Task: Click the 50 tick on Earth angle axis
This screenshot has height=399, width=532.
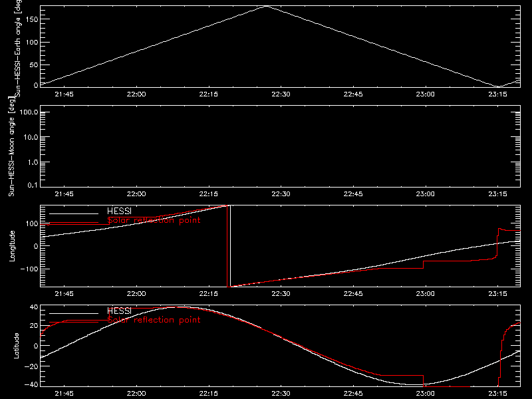Action: (34, 65)
